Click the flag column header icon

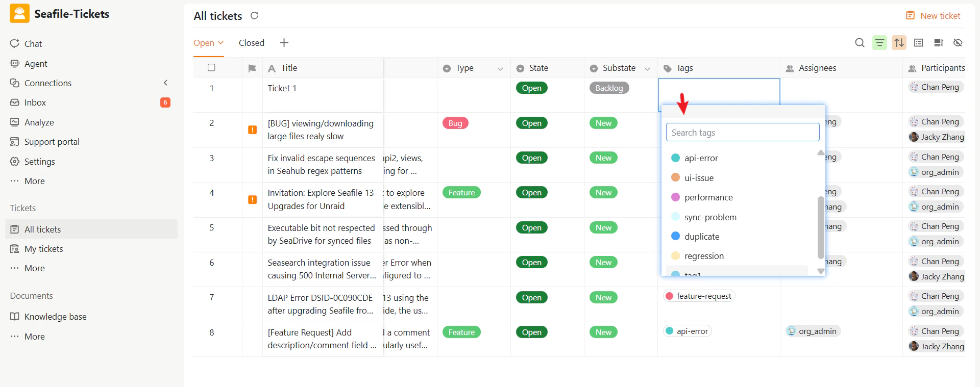(252, 68)
